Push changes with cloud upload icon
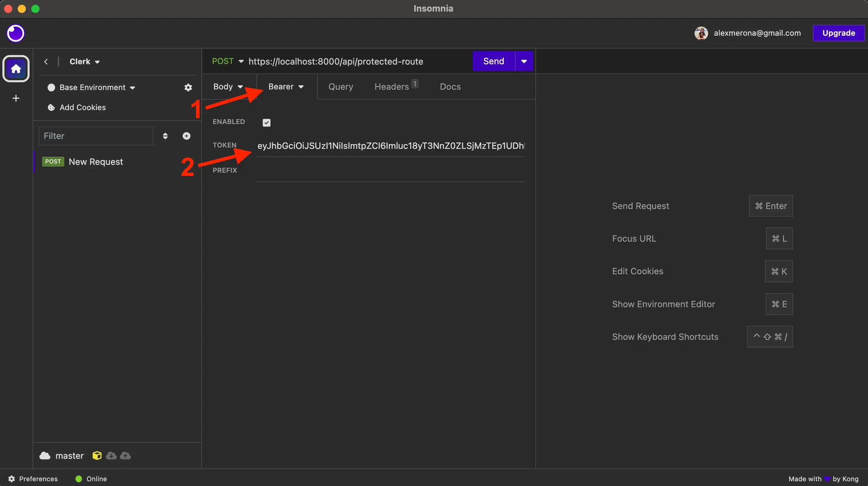This screenshot has height=486, width=868. pos(125,456)
